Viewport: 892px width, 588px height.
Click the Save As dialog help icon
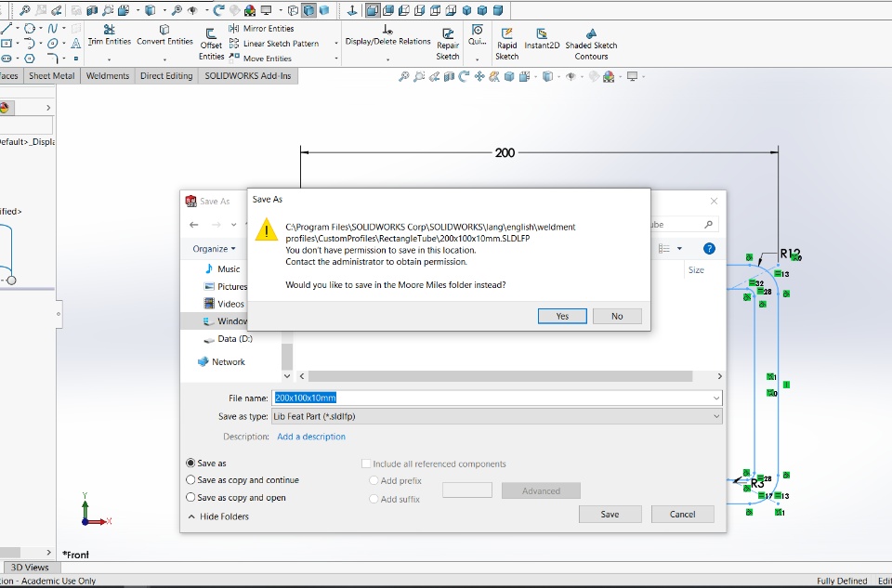pyautogui.click(x=709, y=249)
